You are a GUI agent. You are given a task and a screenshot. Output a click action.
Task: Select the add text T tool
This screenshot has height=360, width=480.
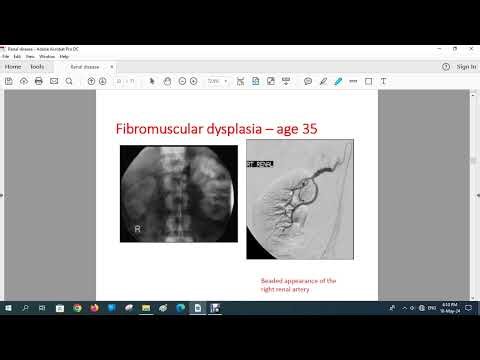383,81
